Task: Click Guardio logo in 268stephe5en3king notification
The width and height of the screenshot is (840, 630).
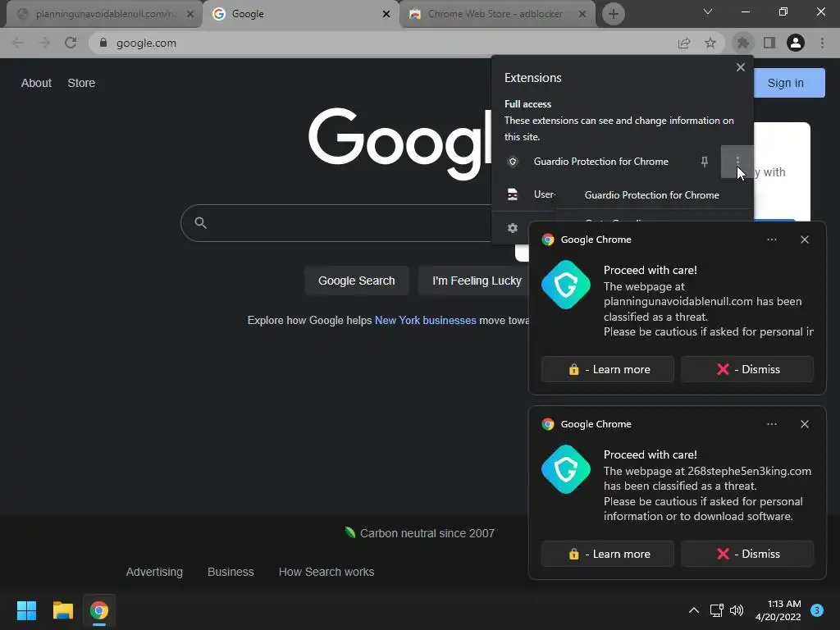Action: (566, 469)
